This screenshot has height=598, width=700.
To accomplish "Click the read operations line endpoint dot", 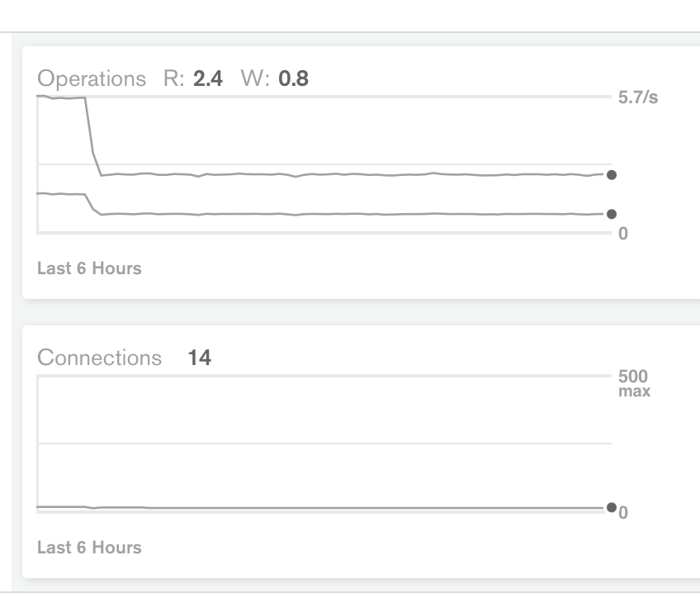I will coord(612,175).
